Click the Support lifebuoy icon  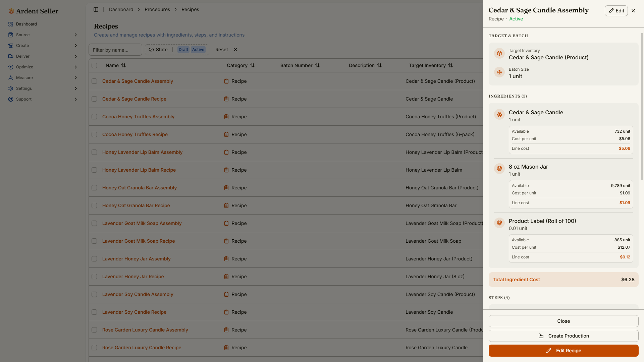point(11,99)
